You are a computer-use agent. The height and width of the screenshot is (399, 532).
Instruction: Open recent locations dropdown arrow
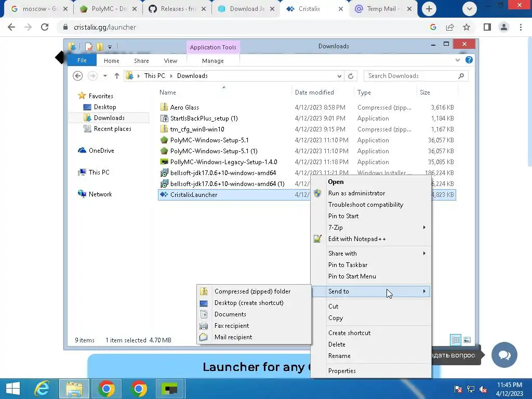(105, 76)
